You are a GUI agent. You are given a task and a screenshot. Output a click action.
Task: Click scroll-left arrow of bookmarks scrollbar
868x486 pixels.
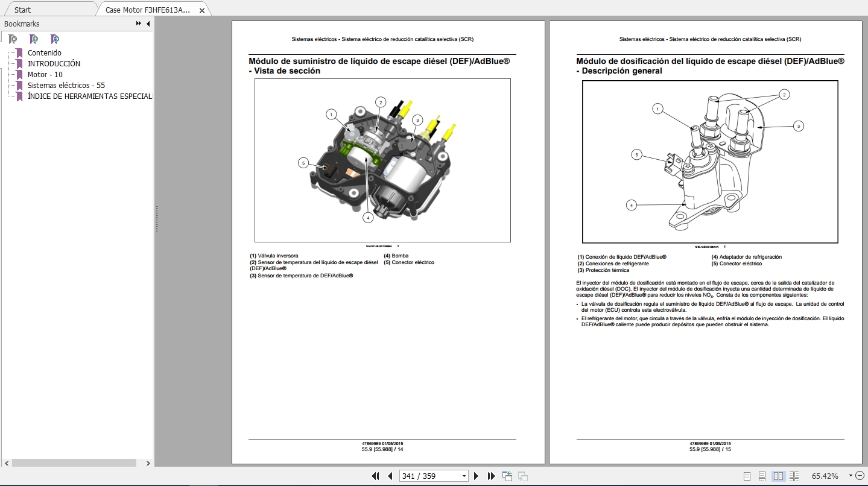pyautogui.click(x=6, y=464)
